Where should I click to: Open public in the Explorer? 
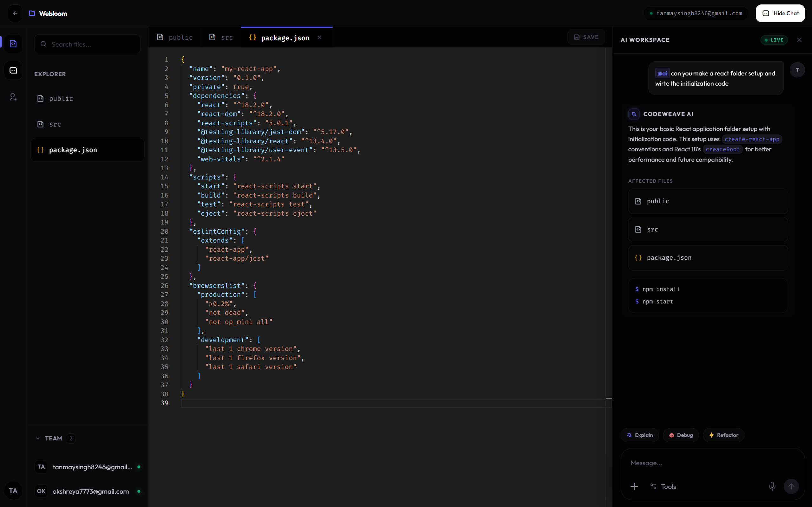[87, 99]
